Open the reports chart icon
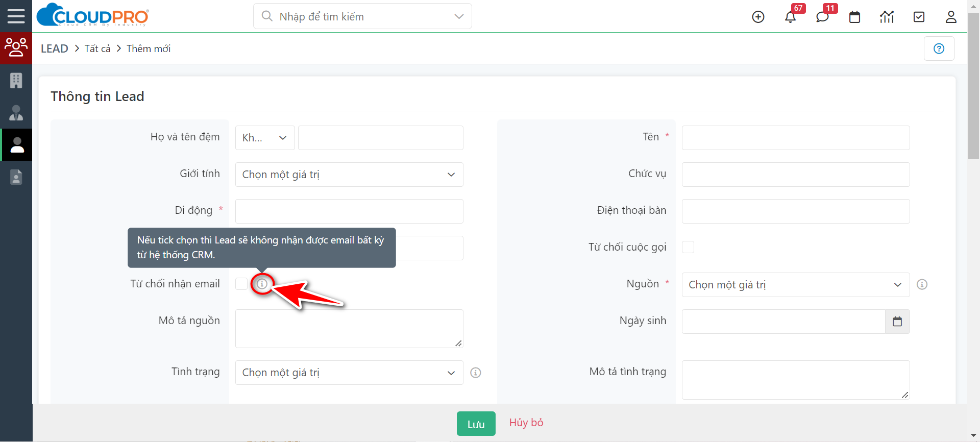 click(887, 17)
